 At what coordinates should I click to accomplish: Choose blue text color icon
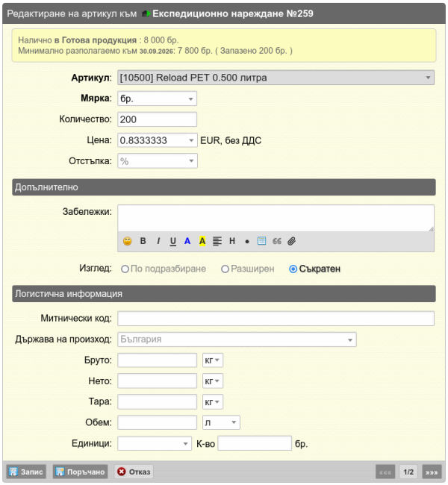[187, 241]
